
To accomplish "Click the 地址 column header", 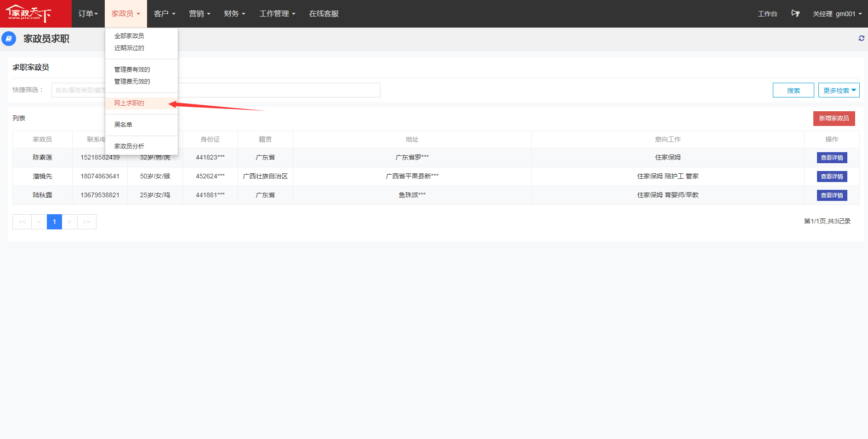I will pyautogui.click(x=412, y=139).
